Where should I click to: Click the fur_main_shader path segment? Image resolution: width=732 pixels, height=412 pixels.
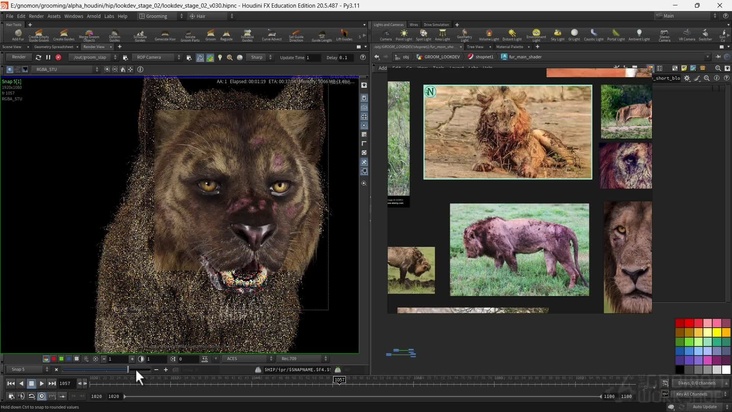[x=521, y=57]
